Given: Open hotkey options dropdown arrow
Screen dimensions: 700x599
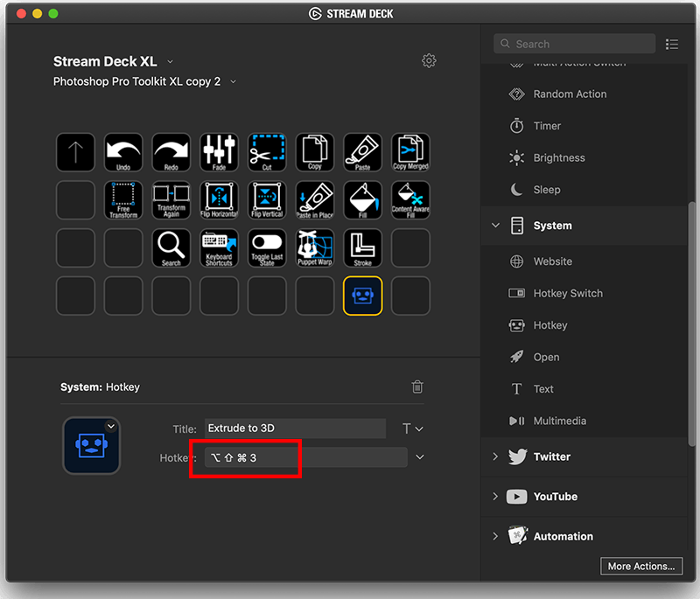Looking at the screenshot, I should pos(420,457).
